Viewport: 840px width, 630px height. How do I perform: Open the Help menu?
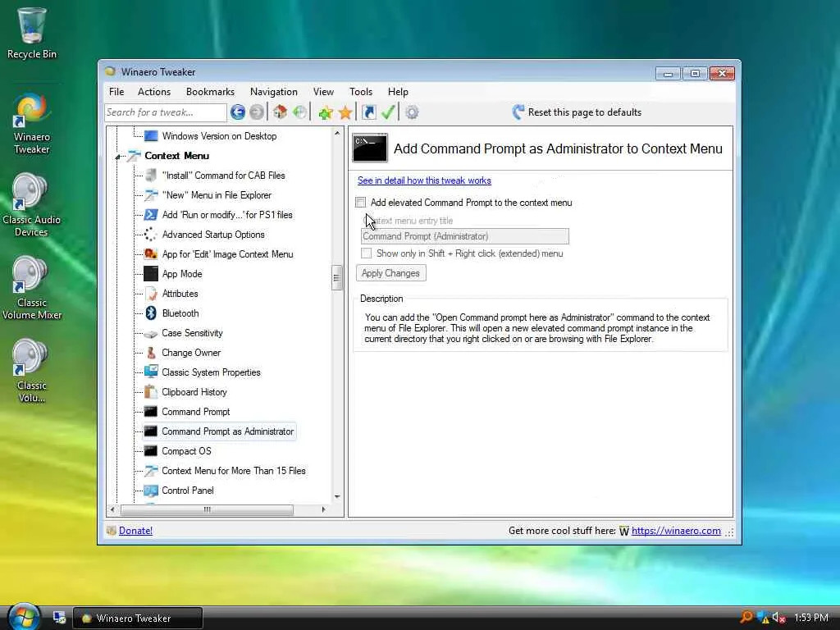(398, 92)
